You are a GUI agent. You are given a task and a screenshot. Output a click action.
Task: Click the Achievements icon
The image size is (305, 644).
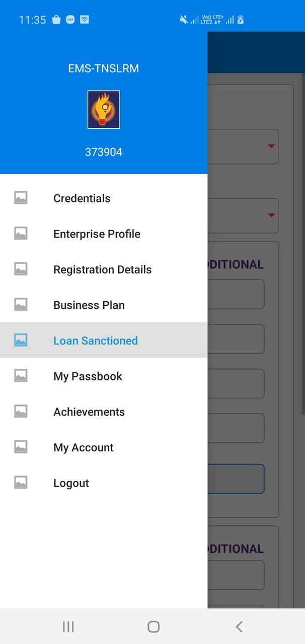coord(21,411)
